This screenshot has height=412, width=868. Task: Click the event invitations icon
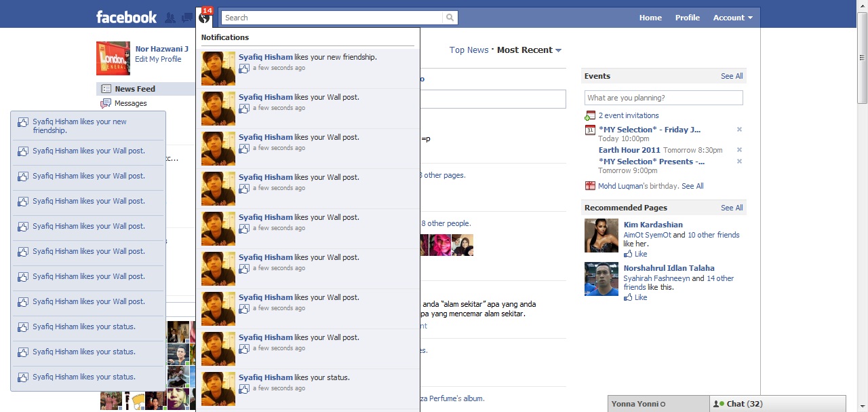590,115
